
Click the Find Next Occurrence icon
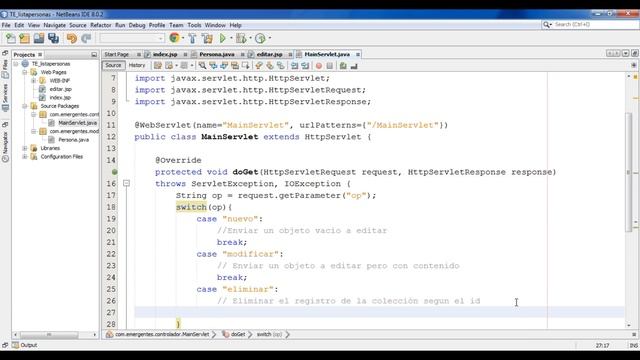224,66
